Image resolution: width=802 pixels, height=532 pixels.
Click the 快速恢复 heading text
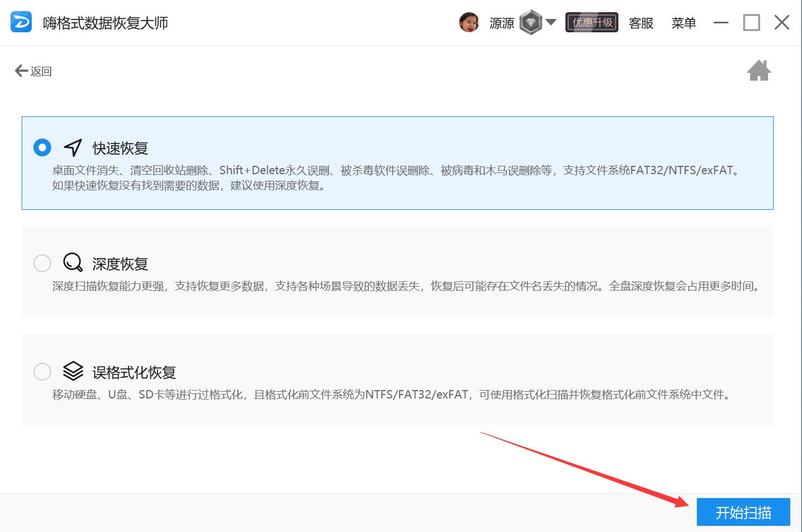(120, 149)
